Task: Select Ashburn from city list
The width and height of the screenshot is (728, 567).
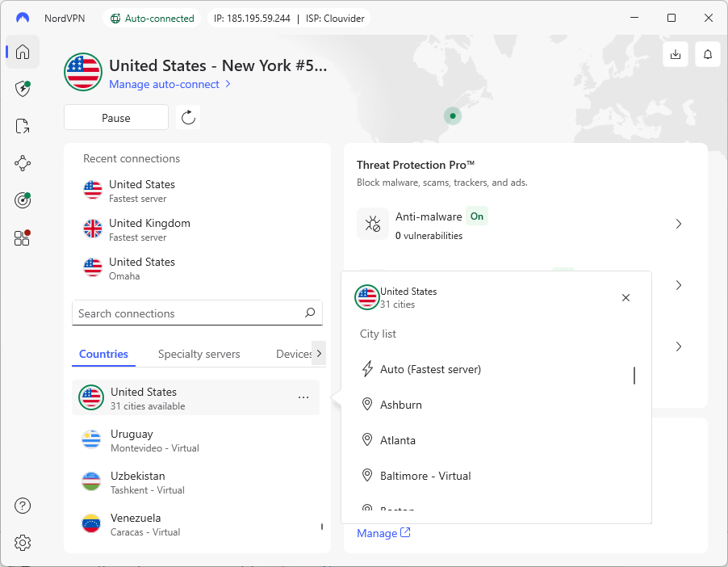Action: tap(401, 405)
